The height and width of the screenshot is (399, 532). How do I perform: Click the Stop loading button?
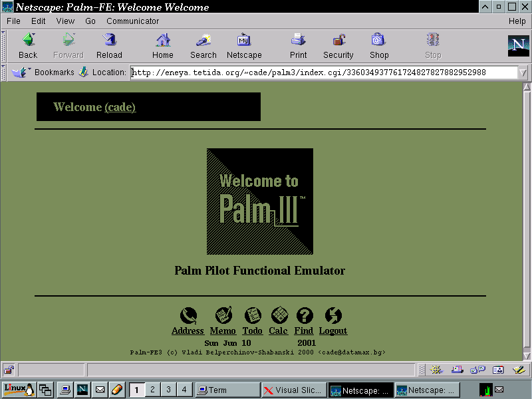pyautogui.click(x=434, y=46)
